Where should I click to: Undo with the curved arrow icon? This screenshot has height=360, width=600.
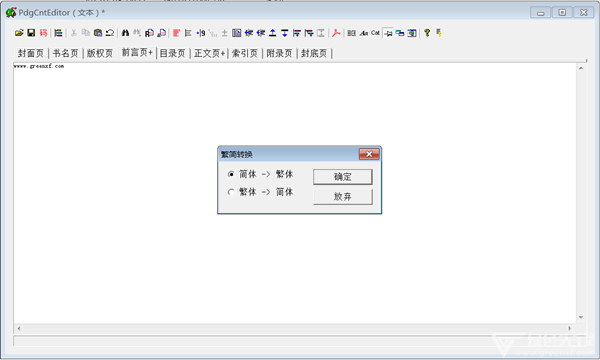click(110, 33)
